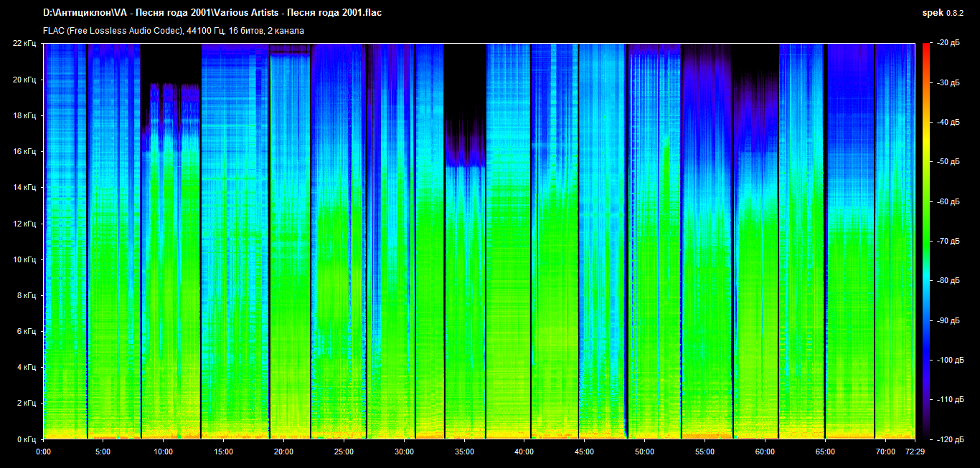Click the 50:00 time axis label
The height and width of the screenshot is (468, 980).
click(644, 452)
